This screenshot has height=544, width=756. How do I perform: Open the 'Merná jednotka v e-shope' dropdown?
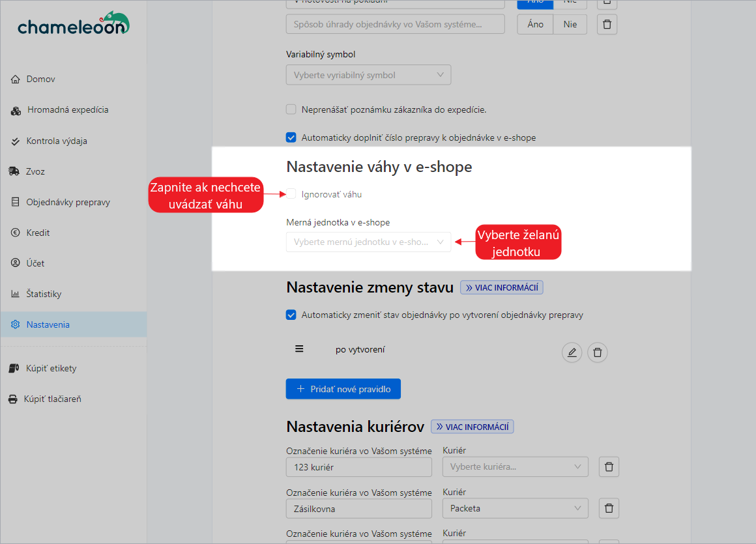click(368, 242)
